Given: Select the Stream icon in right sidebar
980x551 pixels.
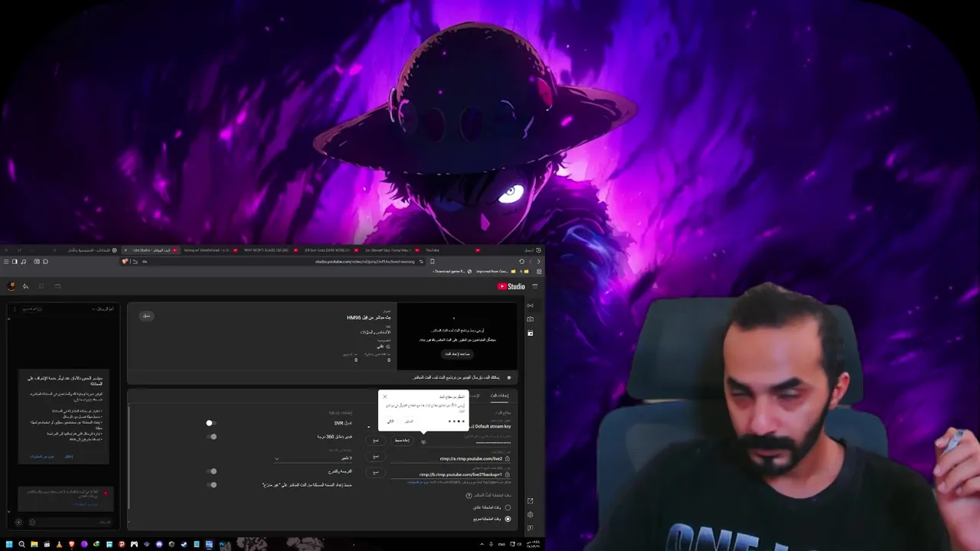Looking at the screenshot, I should 531,305.
